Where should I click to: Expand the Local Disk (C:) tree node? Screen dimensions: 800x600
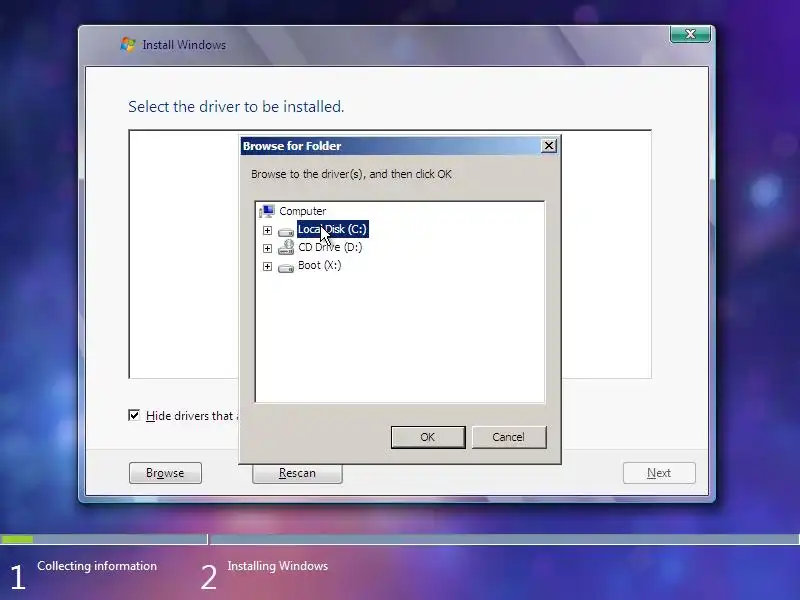tap(267, 230)
